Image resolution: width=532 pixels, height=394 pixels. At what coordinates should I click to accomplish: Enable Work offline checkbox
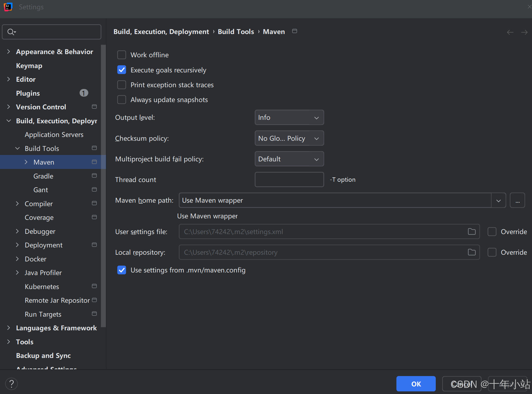[122, 55]
